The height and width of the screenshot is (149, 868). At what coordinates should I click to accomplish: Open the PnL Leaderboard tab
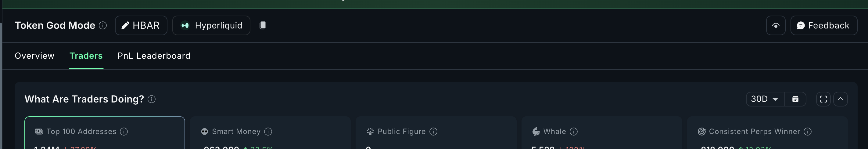click(154, 56)
